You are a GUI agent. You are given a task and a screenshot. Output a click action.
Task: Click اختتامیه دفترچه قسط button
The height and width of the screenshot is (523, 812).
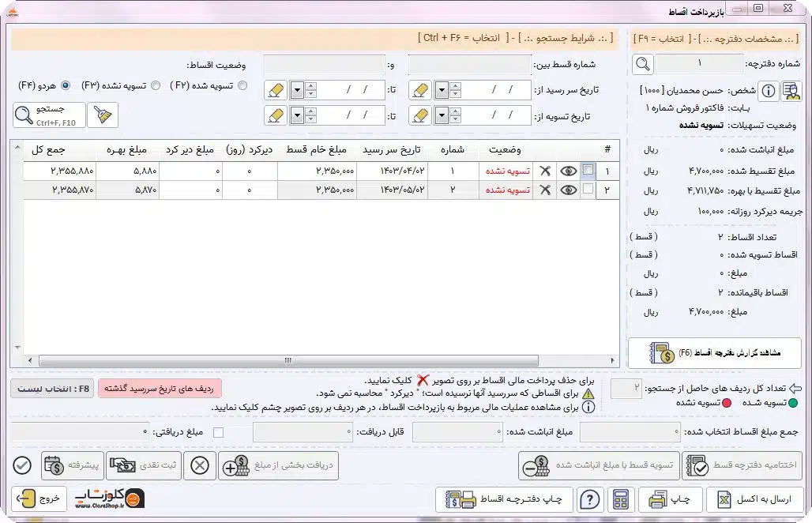click(x=742, y=465)
